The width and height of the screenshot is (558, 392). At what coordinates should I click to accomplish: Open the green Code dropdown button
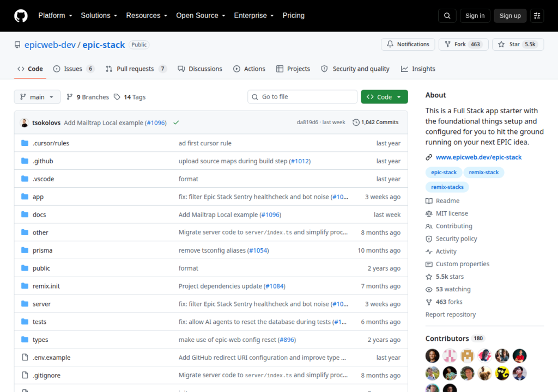click(384, 97)
